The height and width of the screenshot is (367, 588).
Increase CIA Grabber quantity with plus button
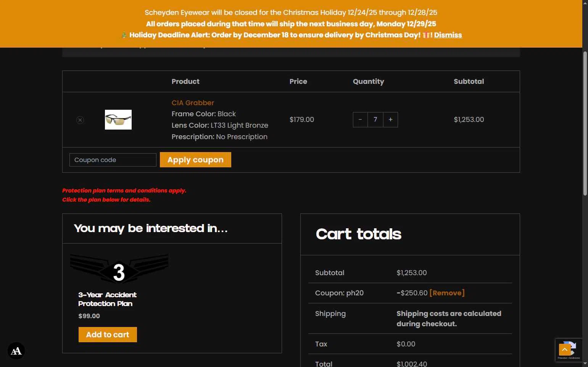[390, 120]
